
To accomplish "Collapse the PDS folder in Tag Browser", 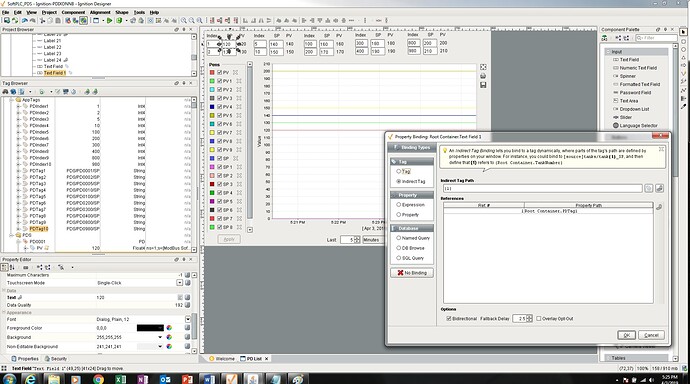I will 12,235.
